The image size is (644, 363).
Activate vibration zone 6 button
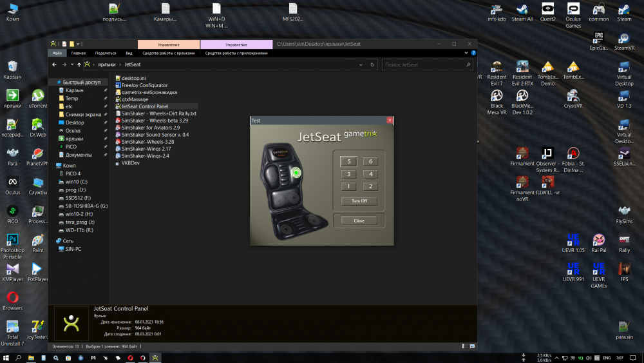[x=370, y=161]
